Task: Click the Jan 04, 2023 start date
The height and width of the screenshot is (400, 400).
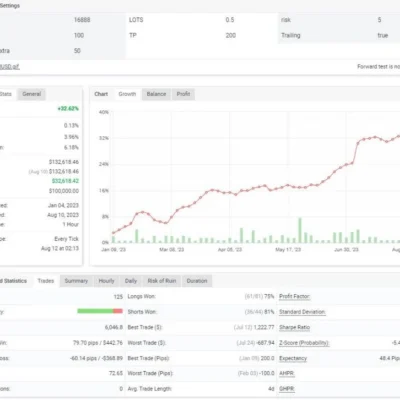Action: click(63, 205)
